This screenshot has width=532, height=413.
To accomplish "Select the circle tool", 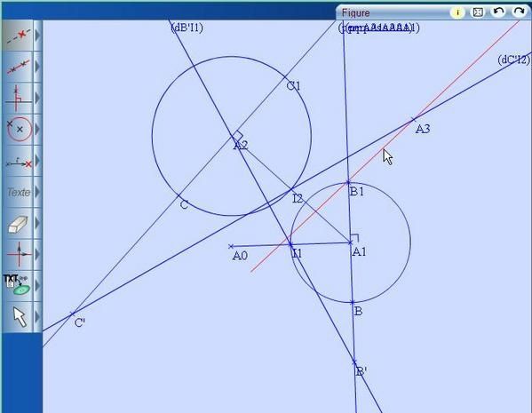I will pos(19,129).
